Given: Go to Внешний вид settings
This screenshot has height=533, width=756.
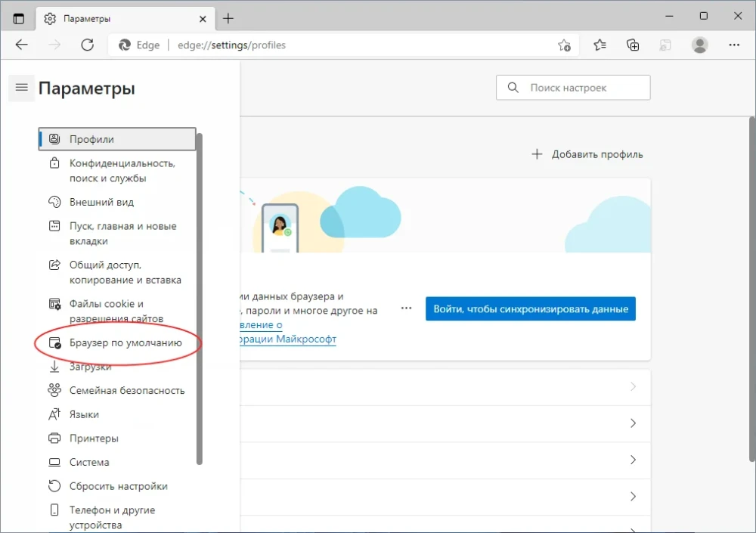Looking at the screenshot, I should tap(101, 202).
